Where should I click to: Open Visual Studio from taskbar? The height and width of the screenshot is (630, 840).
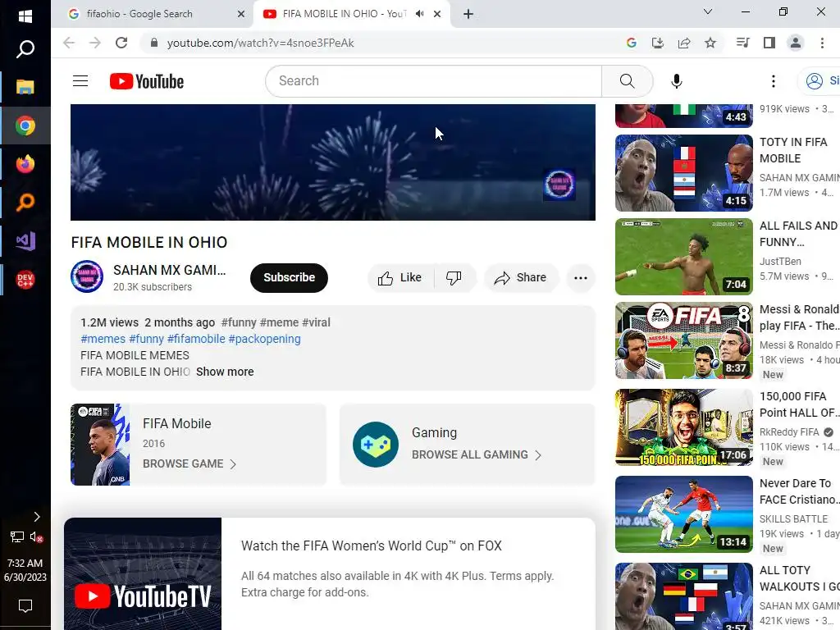pos(25,241)
